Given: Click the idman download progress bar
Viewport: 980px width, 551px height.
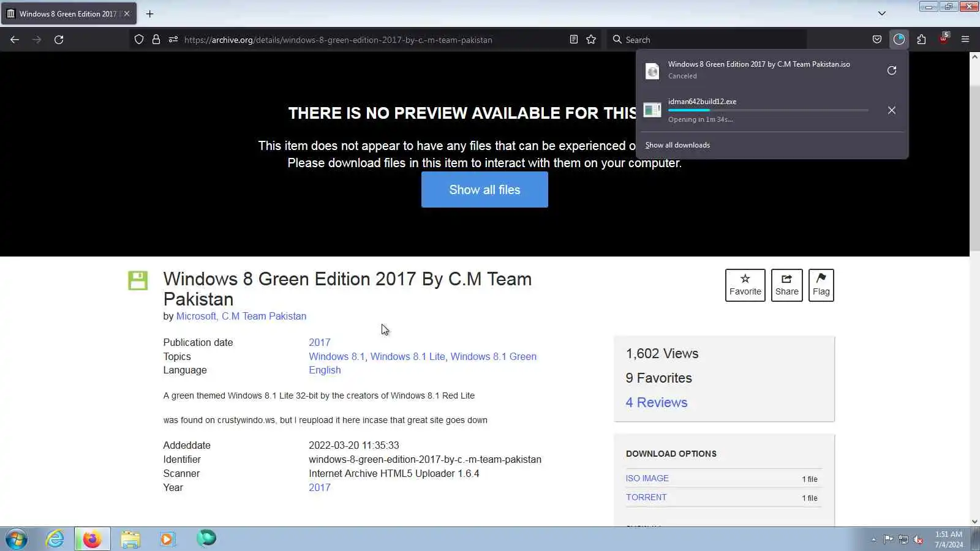Looking at the screenshot, I should (x=768, y=111).
